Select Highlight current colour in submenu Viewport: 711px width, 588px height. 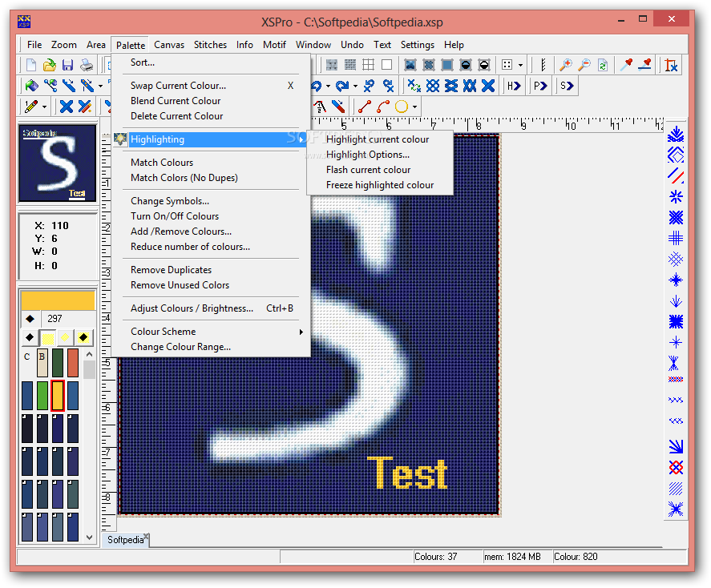coord(380,139)
